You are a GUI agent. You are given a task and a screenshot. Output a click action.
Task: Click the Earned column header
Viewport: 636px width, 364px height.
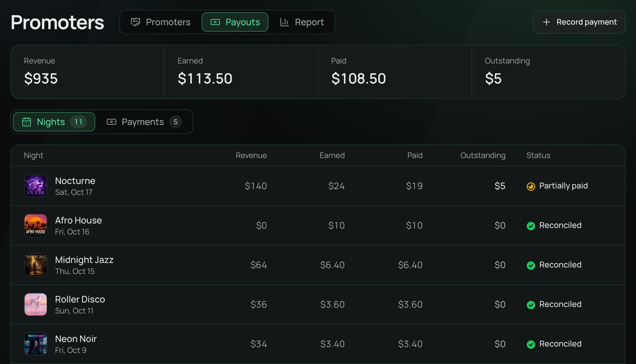pyautogui.click(x=332, y=155)
